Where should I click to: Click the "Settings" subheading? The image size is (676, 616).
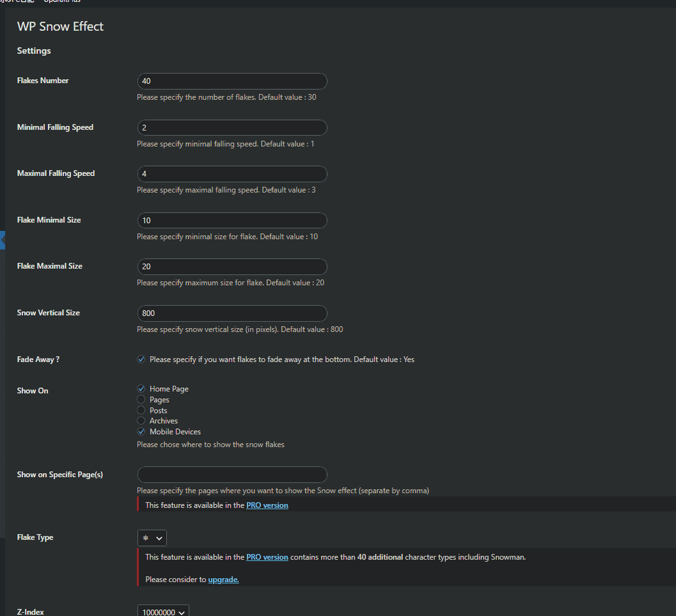click(x=34, y=51)
